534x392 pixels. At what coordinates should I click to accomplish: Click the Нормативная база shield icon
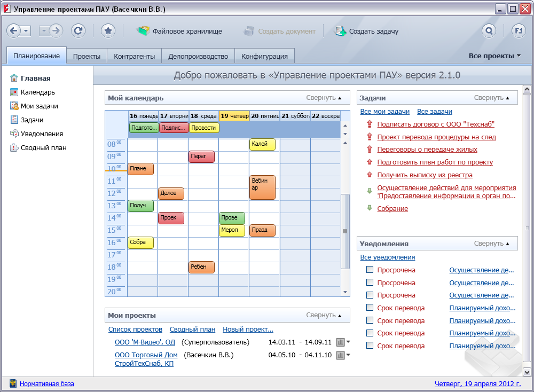pos(13,384)
